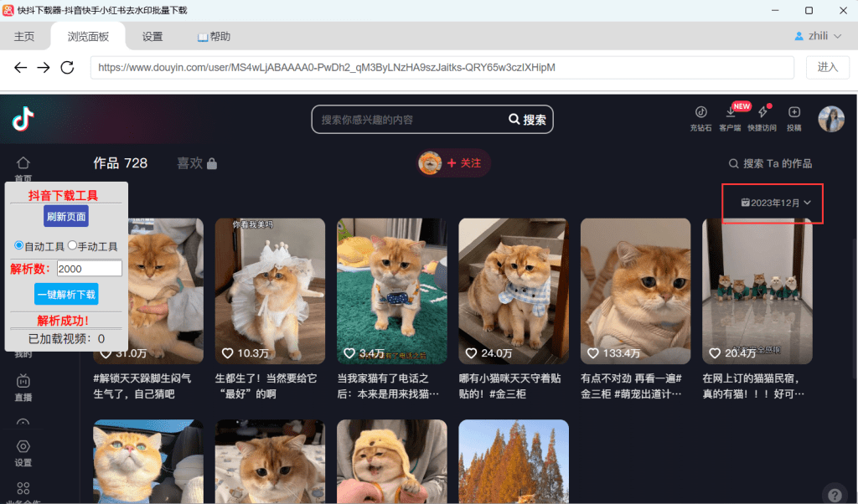Open the 设置 sidebar gear icon
The height and width of the screenshot is (504, 858).
click(x=23, y=446)
